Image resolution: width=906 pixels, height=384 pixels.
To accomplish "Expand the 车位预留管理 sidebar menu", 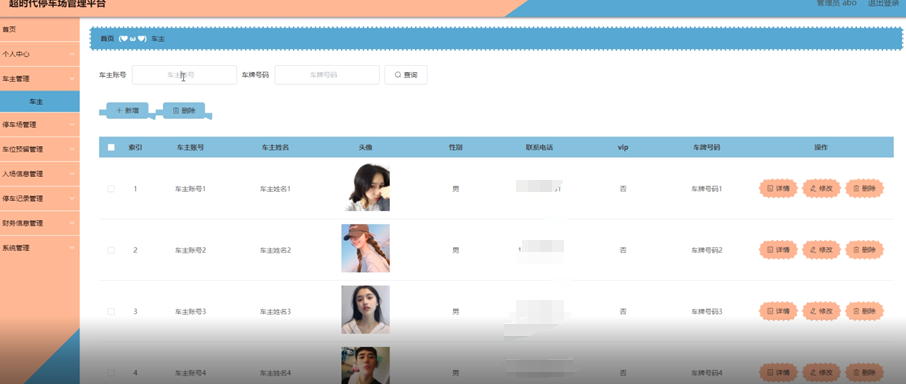I will (39, 149).
